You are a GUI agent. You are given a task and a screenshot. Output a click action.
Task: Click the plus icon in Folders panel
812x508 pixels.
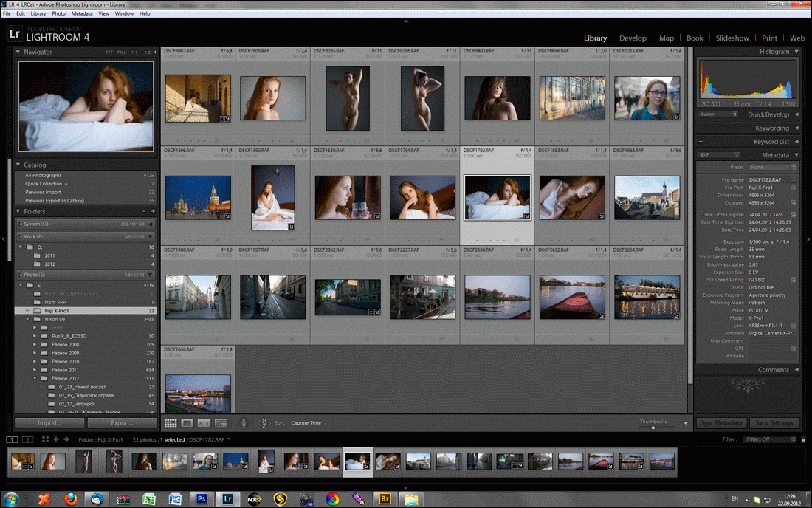point(153,211)
